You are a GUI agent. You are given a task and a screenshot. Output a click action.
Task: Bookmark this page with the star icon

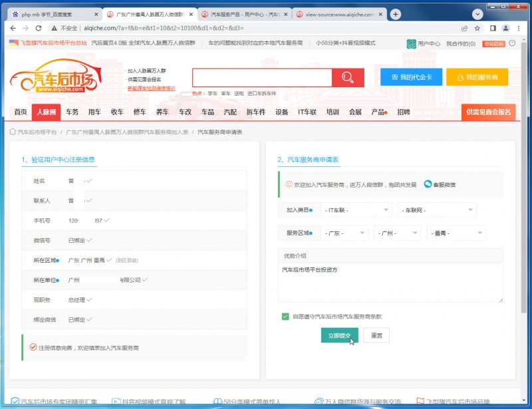(x=477, y=28)
